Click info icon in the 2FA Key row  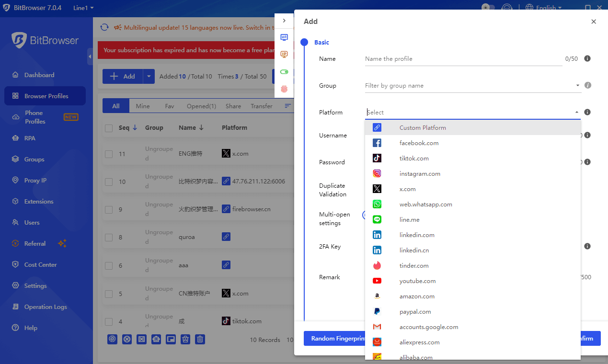[x=587, y=246]
